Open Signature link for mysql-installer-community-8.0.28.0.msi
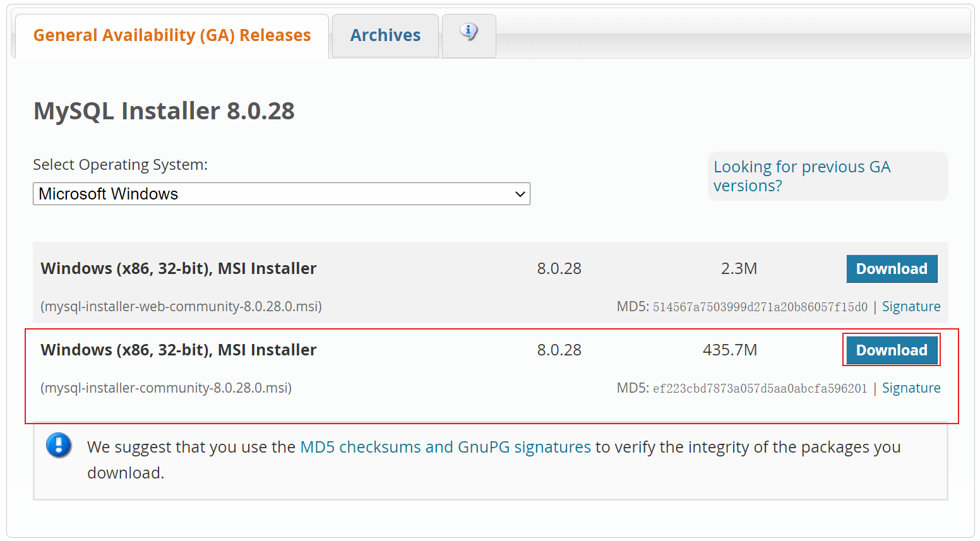Screen dimensions: 980x541 coord(911,388)
